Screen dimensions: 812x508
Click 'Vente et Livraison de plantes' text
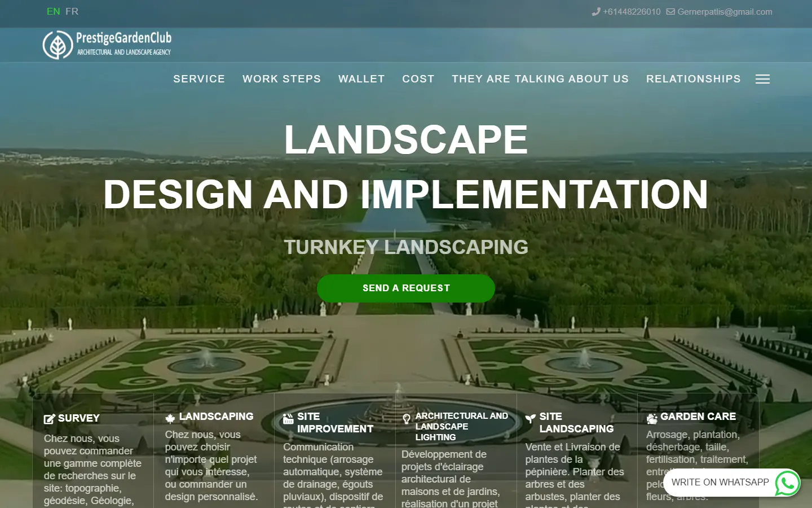[575, 475]
